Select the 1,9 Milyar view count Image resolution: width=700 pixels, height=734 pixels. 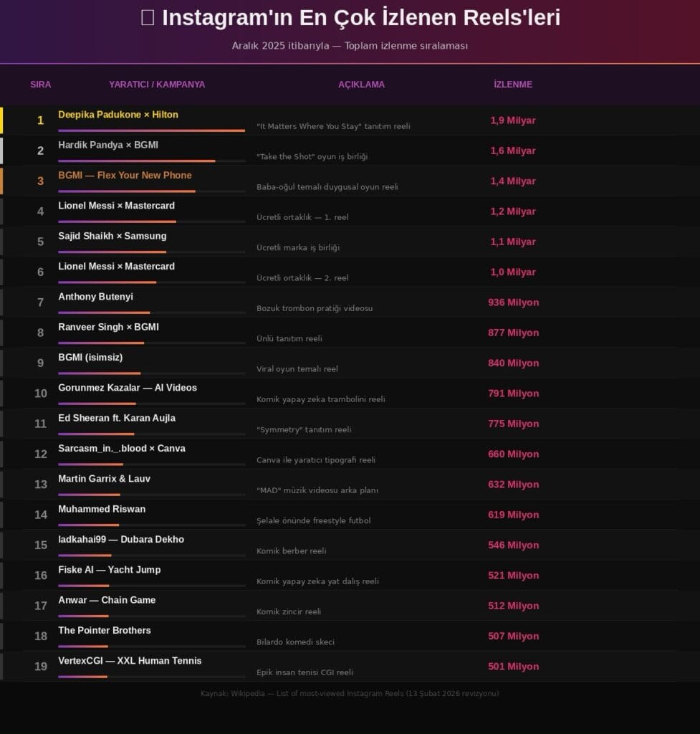click(513, 120)
